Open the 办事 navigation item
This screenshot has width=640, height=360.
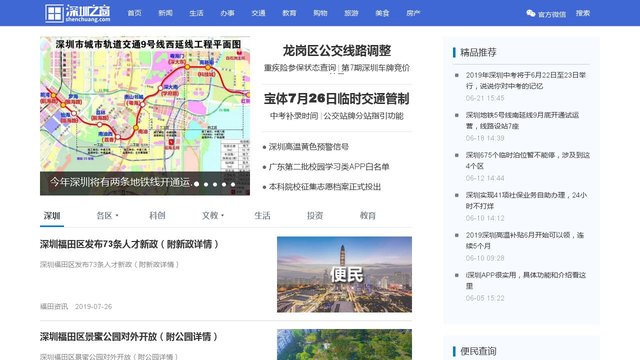click(x=227, y=13)
